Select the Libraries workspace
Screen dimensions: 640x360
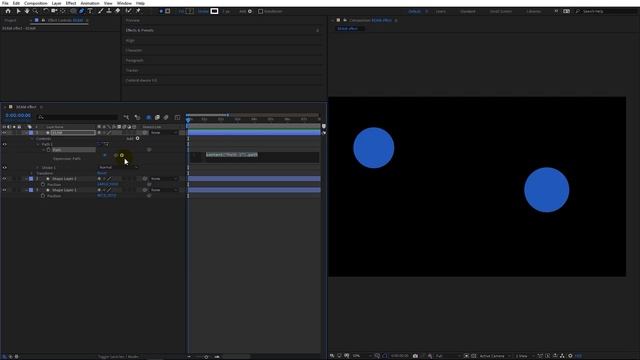(533, 11)
